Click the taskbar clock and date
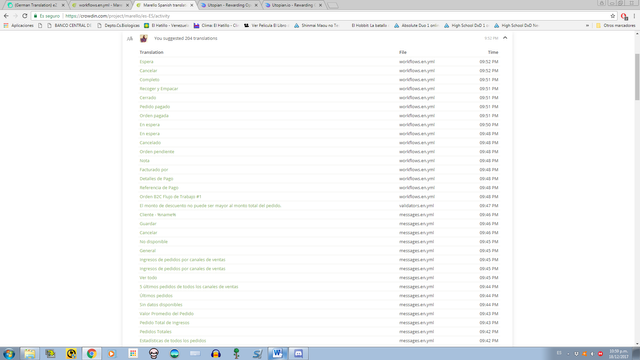 coord(618,353)
